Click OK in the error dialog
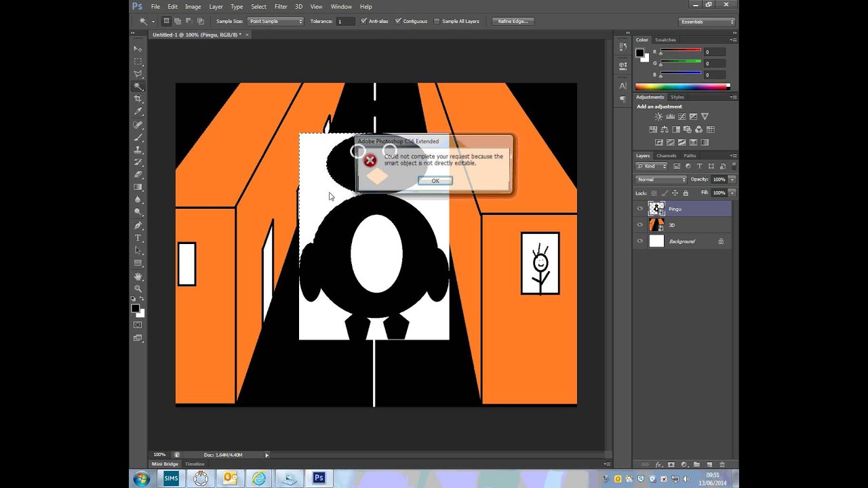 [x=435, y=181]
